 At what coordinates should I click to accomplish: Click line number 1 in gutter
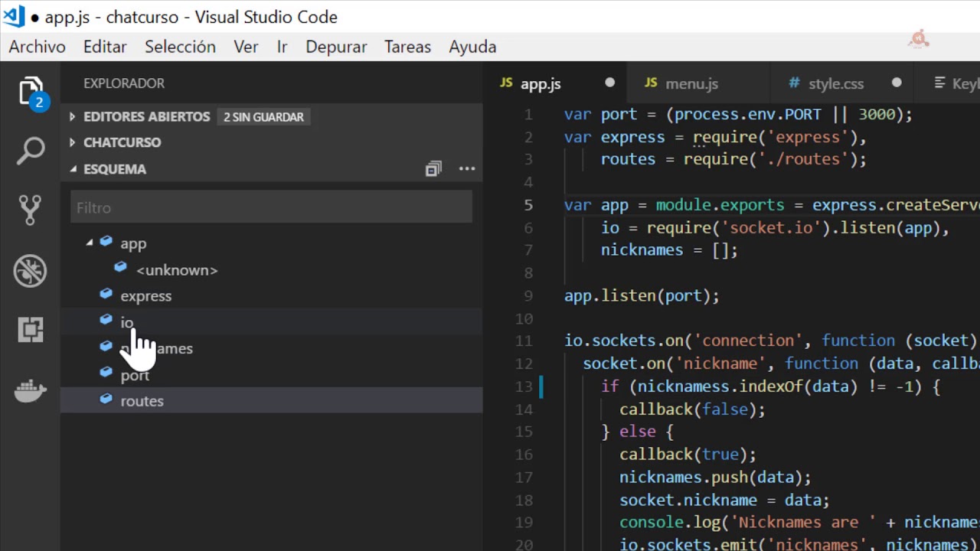[x=529, y=115]
